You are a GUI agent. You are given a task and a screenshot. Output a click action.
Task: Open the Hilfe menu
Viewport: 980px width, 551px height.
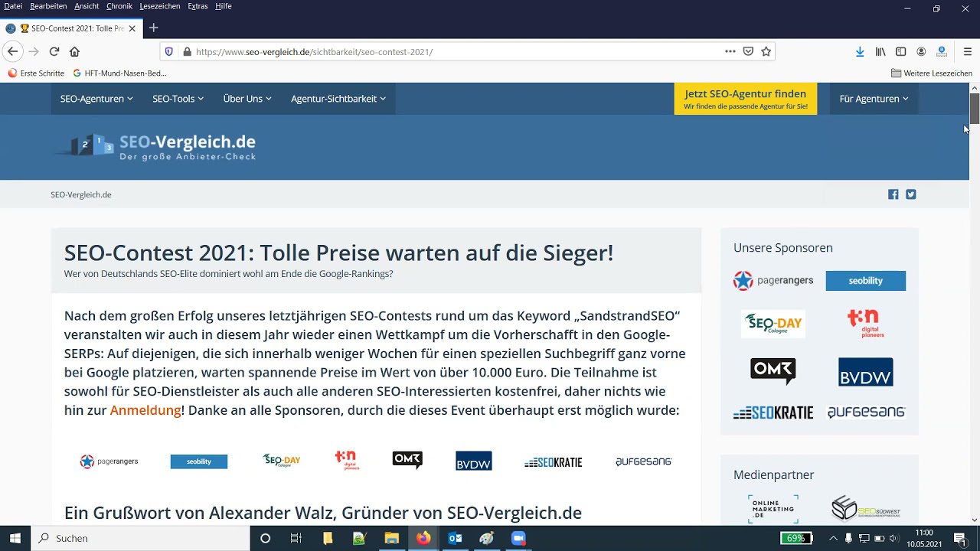(224, 6)
